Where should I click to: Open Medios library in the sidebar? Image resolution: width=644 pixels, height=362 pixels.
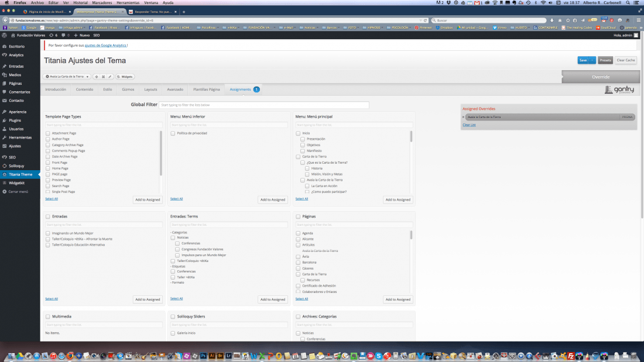click(x=15, y=75)
